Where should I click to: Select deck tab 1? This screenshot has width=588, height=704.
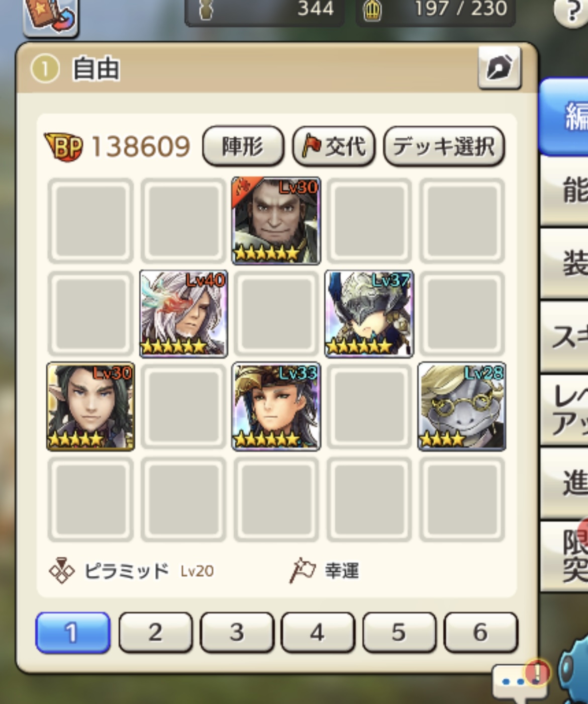click(73, 633)
